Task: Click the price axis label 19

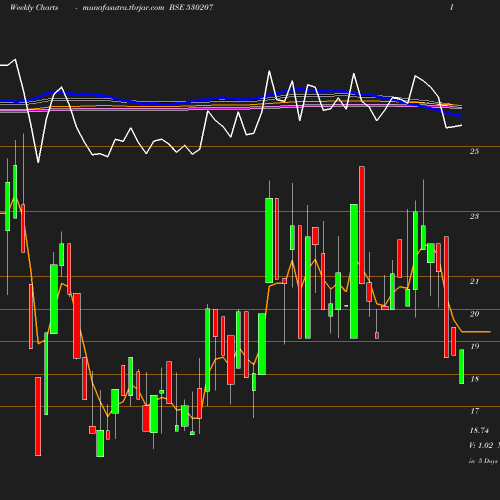Action: pyautogui.click(x=475, y=346)
